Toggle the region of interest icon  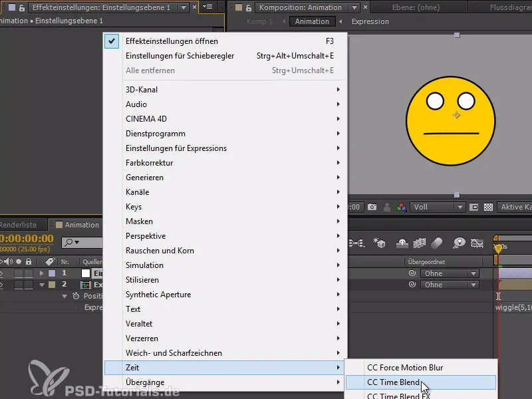pyautogui.click(x=474, y=207)
